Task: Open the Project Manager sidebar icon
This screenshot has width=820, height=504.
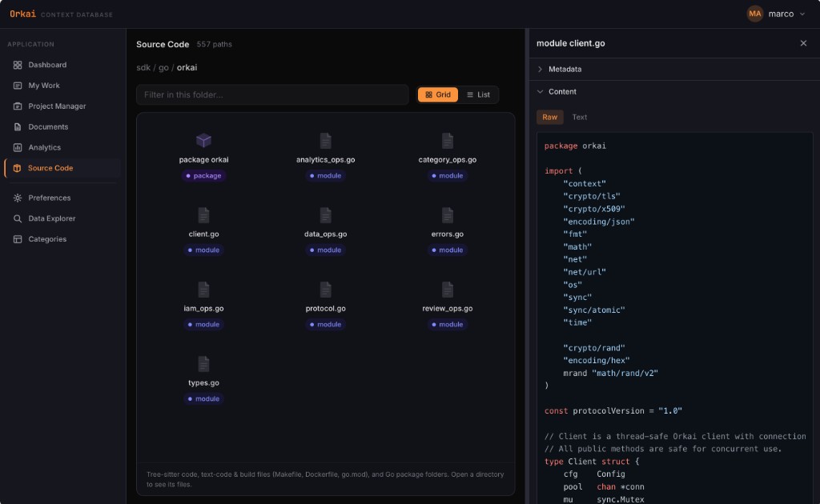Action: (x=18, y=106)
